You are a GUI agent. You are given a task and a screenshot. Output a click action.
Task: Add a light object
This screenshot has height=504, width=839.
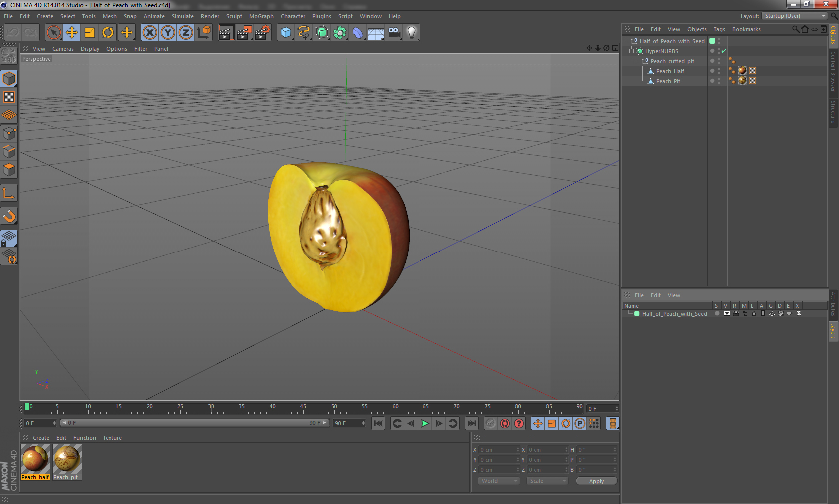point(412,33)
